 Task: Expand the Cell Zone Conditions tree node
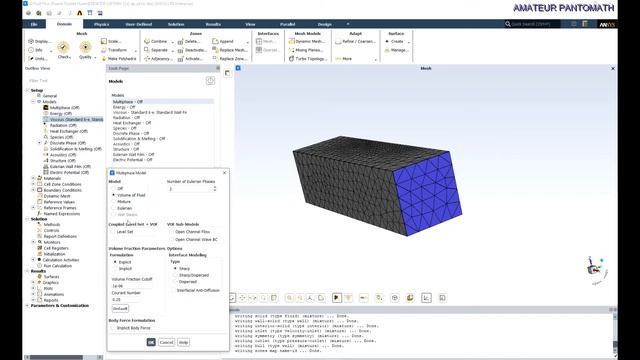[33, 184]
